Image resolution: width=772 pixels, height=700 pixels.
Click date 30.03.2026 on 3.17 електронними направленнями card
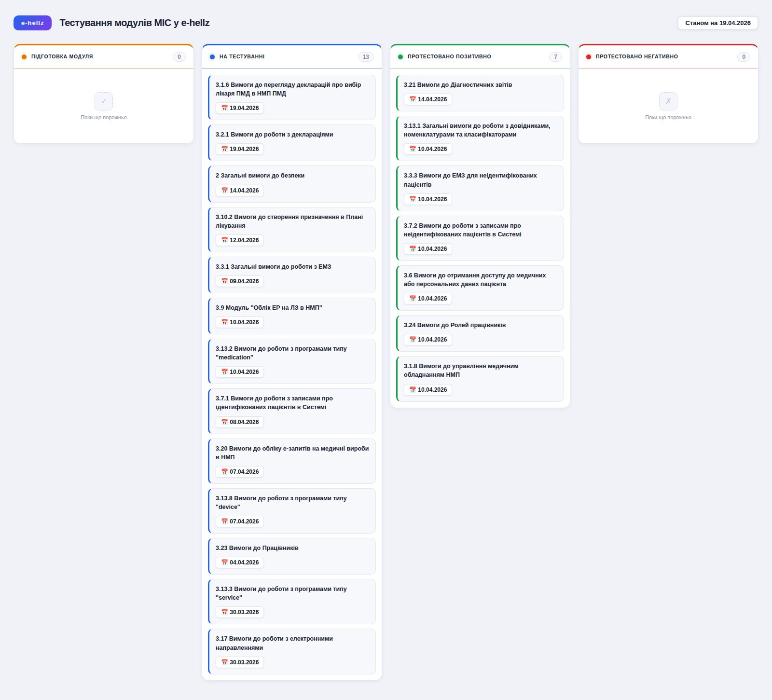point(244,662)
